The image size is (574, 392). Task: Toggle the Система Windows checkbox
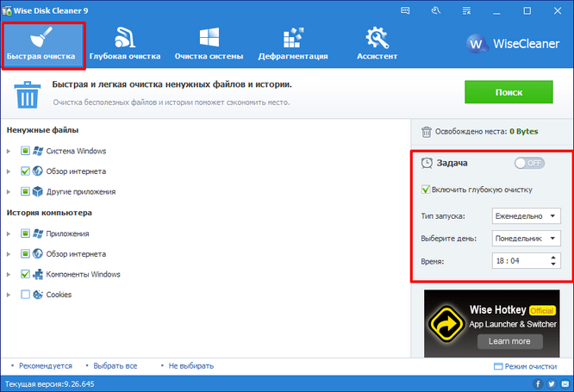[x=25, y=151]
